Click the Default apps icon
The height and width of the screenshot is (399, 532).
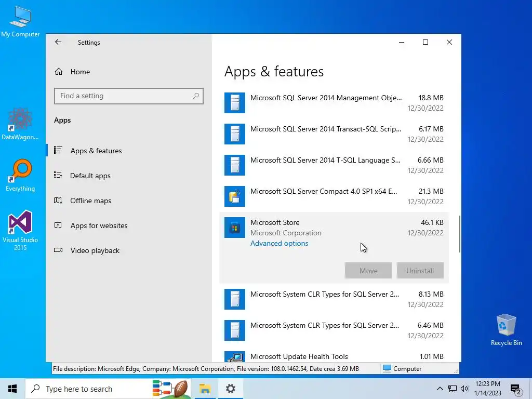click(58, 175)
